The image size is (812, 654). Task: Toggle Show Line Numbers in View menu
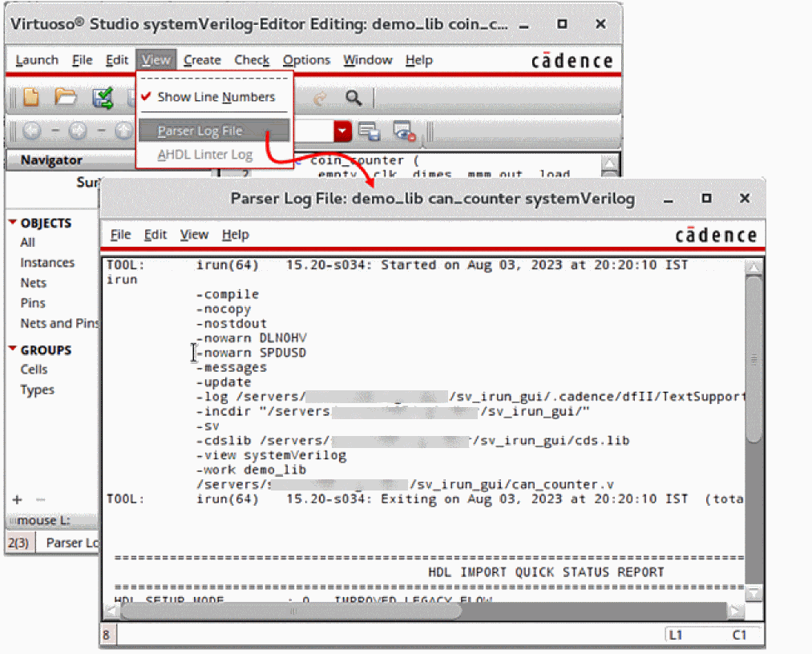click(216, 97)
